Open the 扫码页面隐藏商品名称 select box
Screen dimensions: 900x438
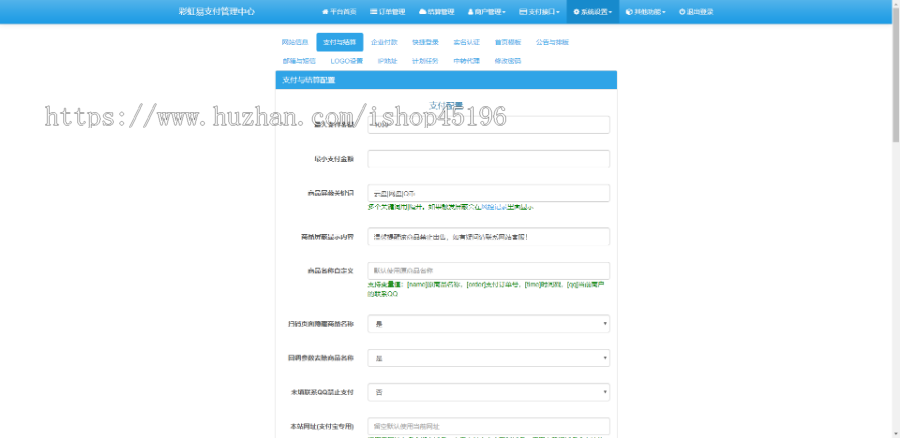click(488, 324)
